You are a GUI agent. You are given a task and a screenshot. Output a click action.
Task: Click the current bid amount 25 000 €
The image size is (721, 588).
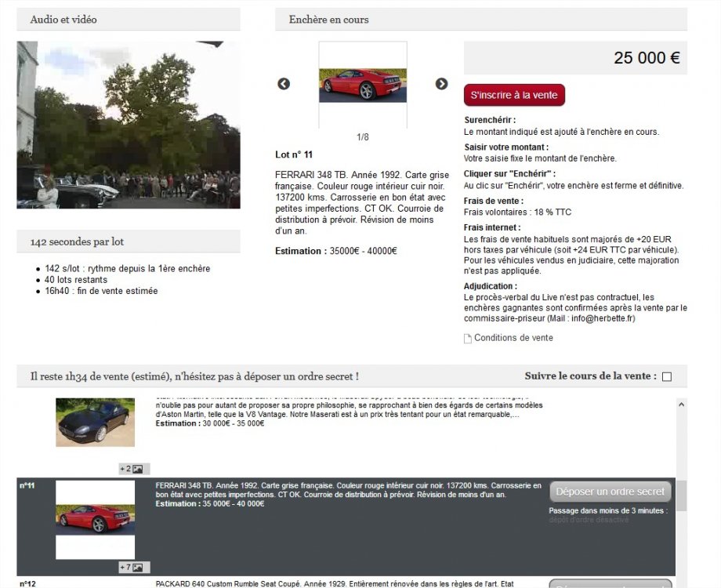coord(647,58)
